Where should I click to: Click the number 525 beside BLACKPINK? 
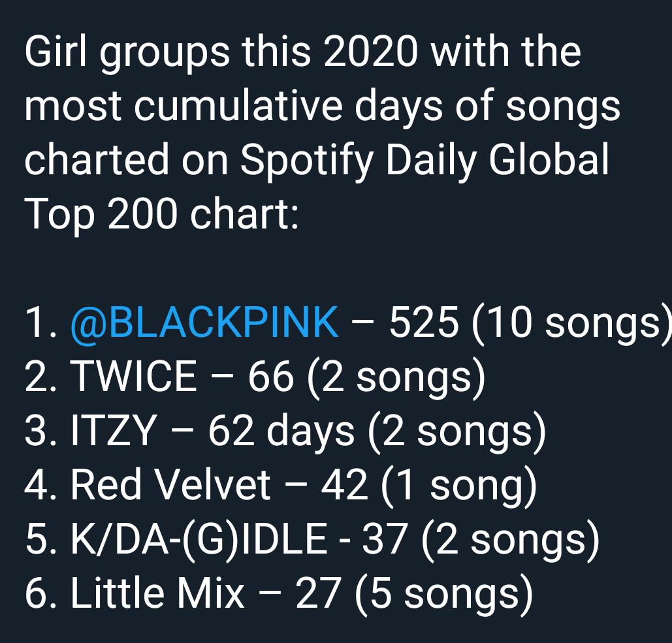click(423, 322)
